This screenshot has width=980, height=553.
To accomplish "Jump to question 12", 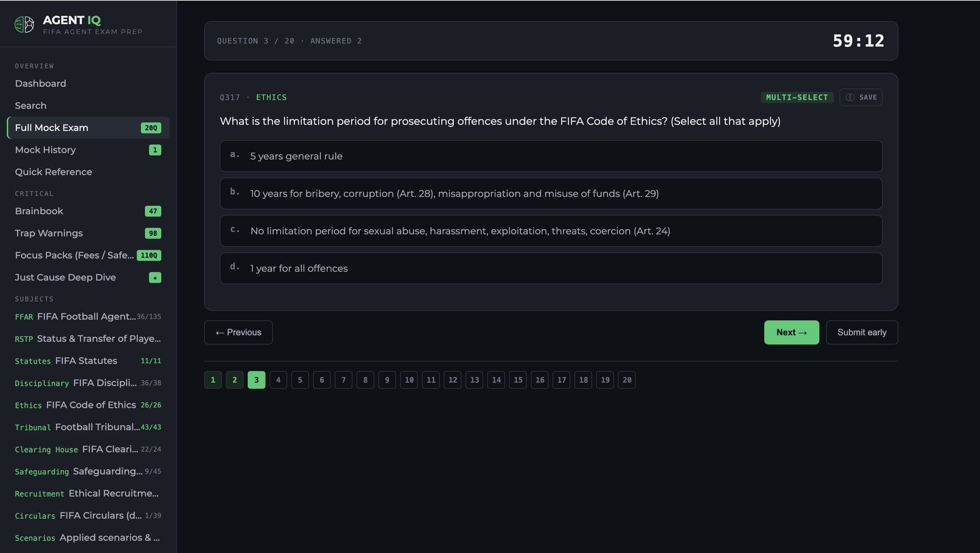I will point(452,380).
